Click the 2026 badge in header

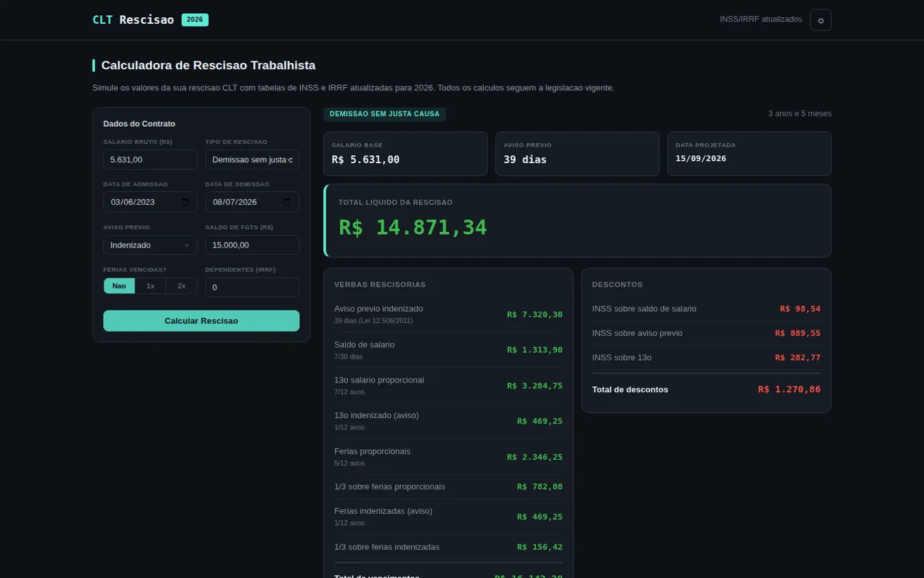(195, 20)
